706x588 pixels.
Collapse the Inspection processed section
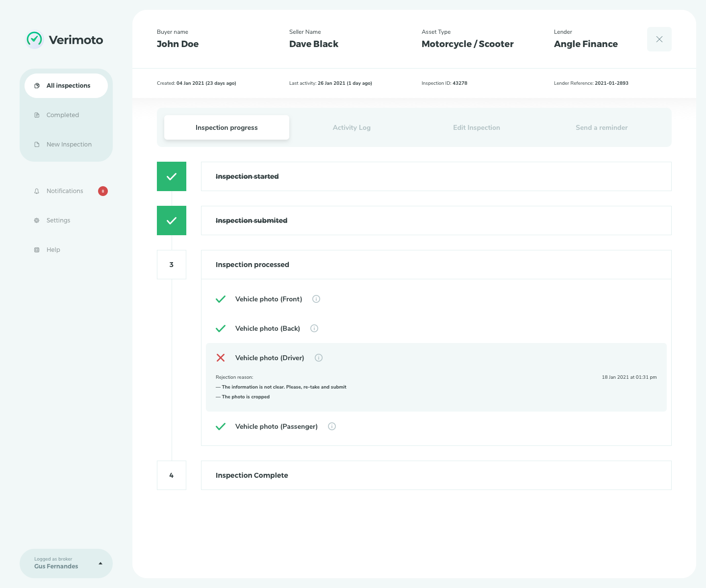point(436,265)
